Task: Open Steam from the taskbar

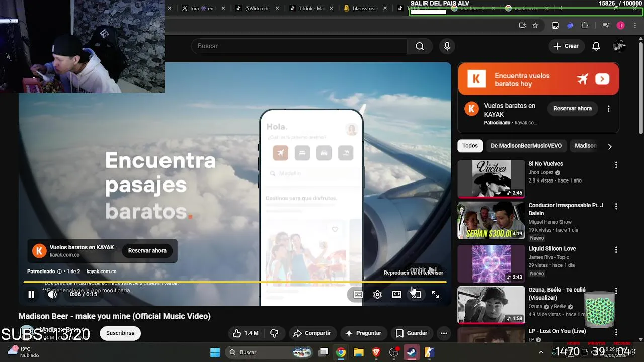Action: [412, 352]
